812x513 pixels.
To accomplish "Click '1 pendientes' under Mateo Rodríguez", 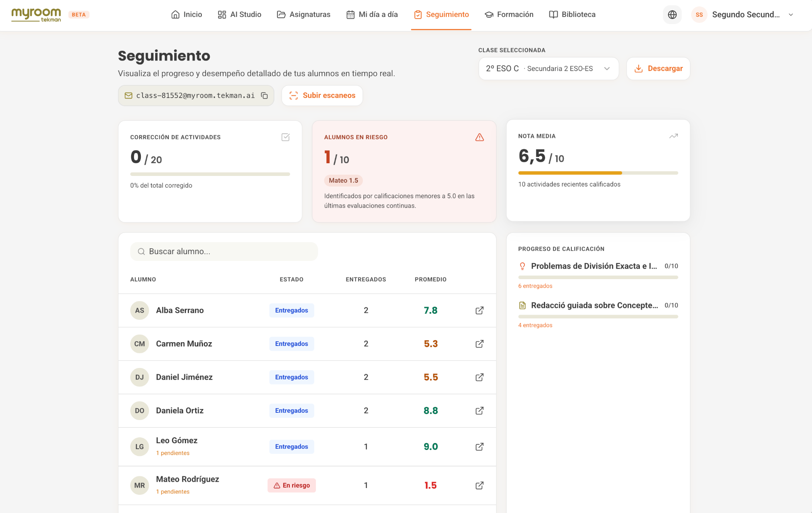I will (173, 492).
